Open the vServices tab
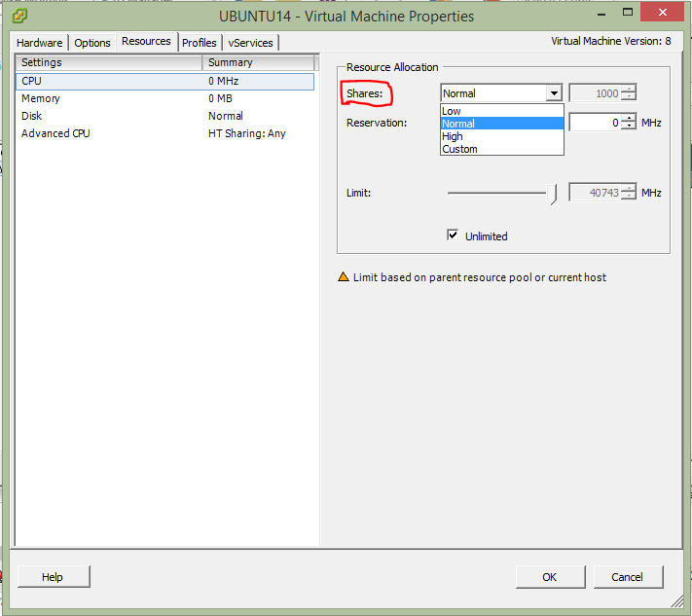Screen dimensions: 692x616 point(251,43)
